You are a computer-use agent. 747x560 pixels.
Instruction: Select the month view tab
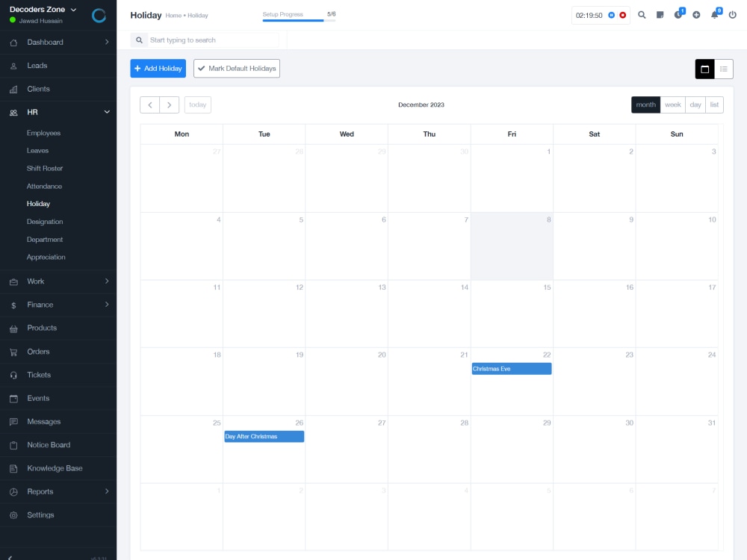[x=645, y=105]
